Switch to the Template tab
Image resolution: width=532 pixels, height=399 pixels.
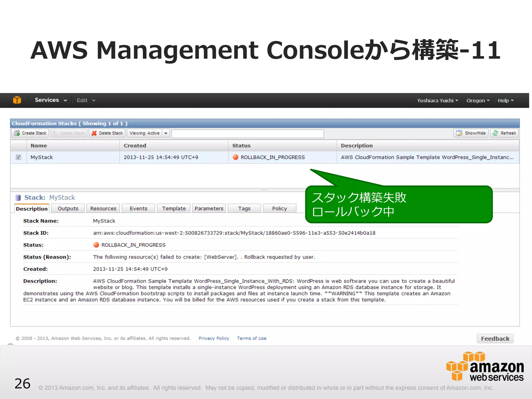click(x=174, y=208)
